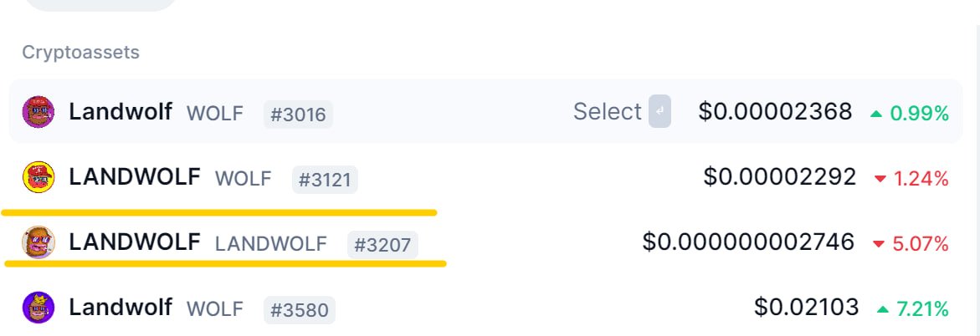Click the Cryptoassets section heading

(80, 53)
